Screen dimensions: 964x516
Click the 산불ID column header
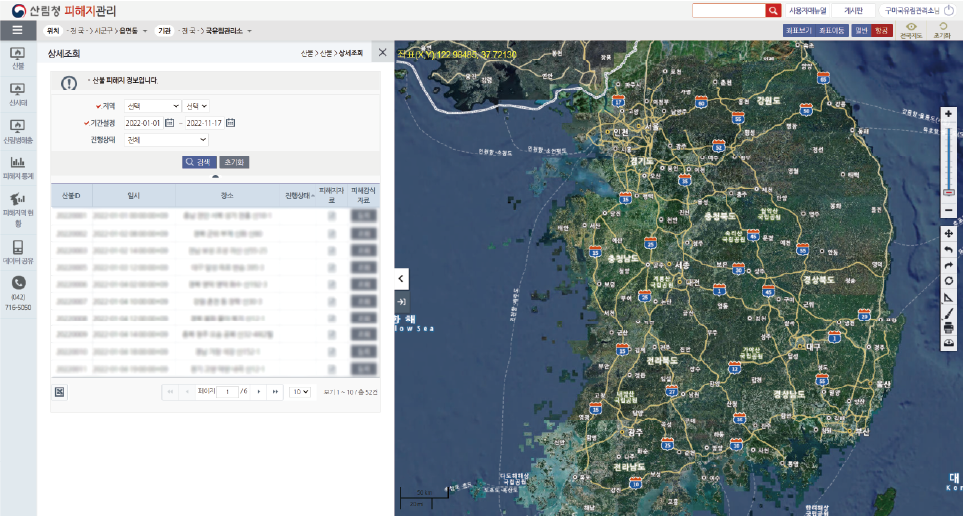tap(71, 196)
